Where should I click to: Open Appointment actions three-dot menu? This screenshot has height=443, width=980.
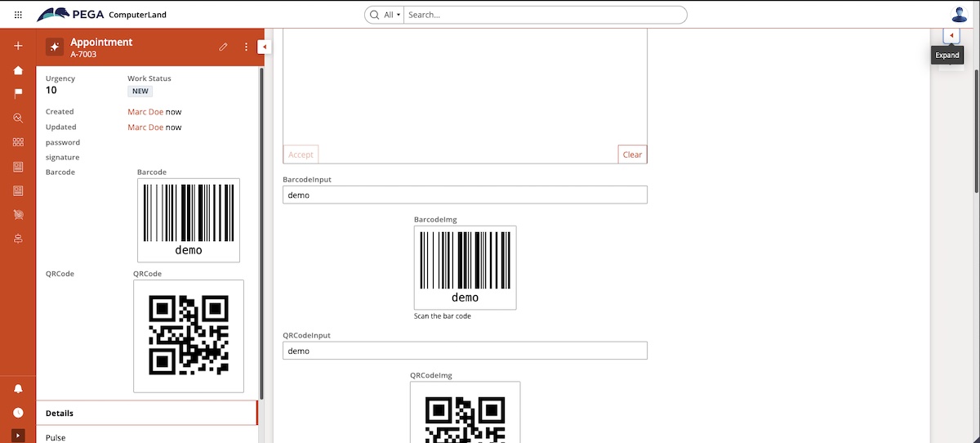[246, 47]
